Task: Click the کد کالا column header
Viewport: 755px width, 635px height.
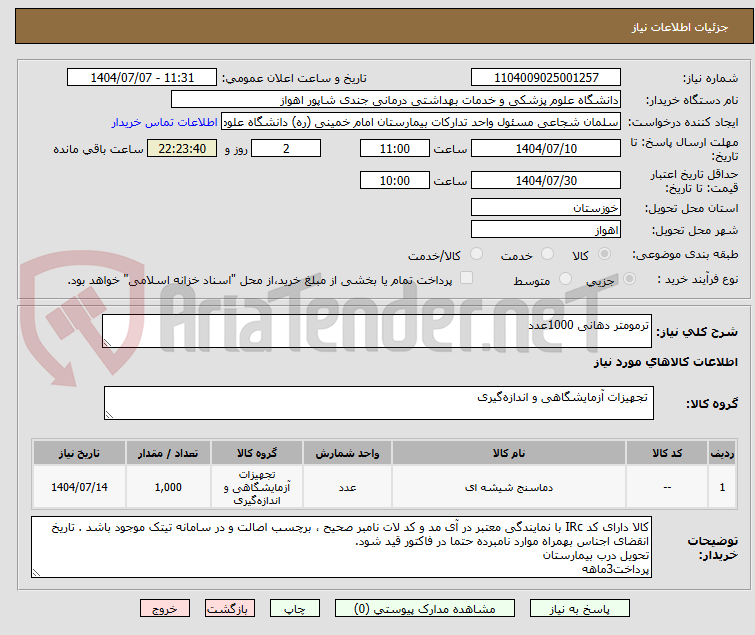Action: (667, 453)
